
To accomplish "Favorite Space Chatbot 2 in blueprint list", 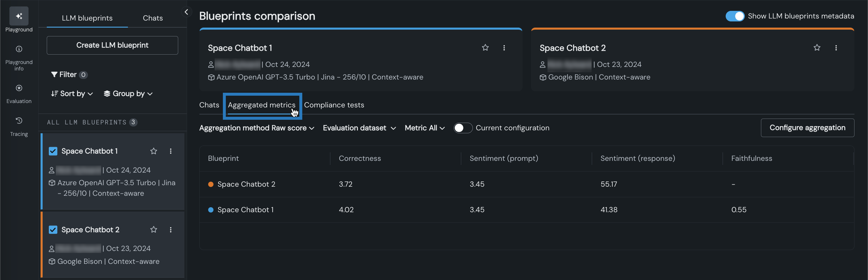I will (x=154, y=230).
